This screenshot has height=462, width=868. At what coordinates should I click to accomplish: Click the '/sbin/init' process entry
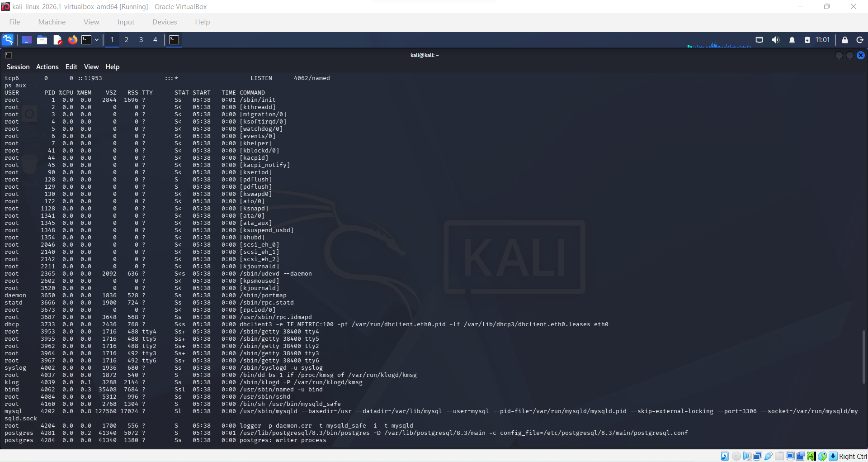[x=258, y=100]
